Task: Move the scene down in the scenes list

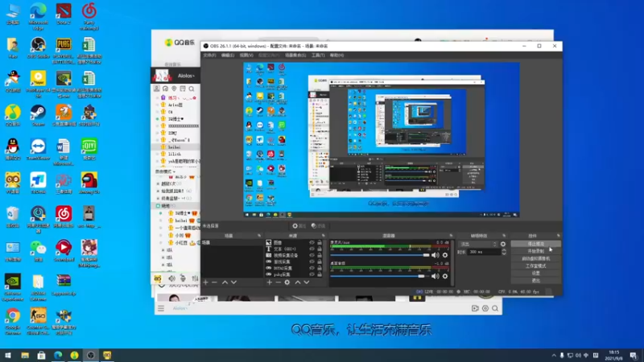Action: [x=233, y=282]
